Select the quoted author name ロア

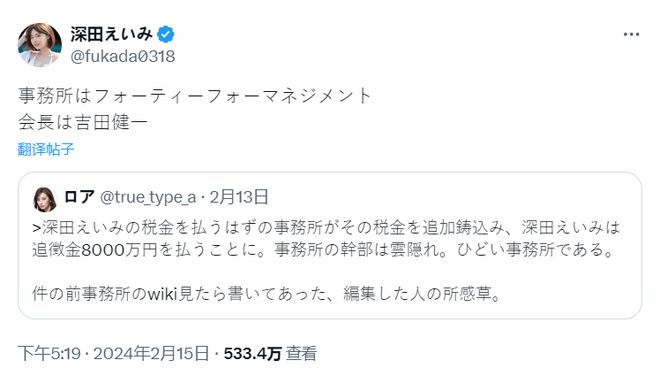[x=79, y=197]
